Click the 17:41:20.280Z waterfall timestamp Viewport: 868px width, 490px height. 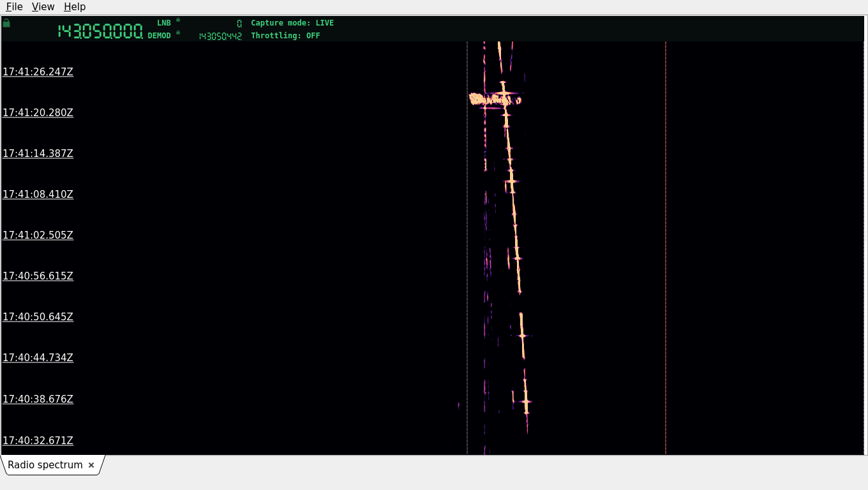(38, 113)
